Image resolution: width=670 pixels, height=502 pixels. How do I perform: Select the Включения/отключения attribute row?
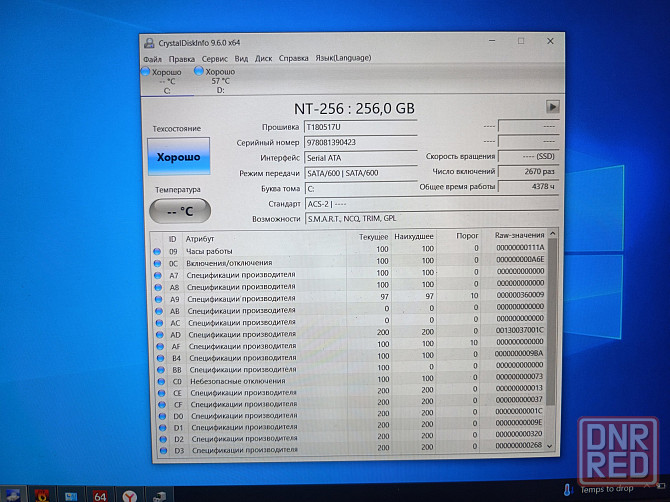click(x=348, y=261)
